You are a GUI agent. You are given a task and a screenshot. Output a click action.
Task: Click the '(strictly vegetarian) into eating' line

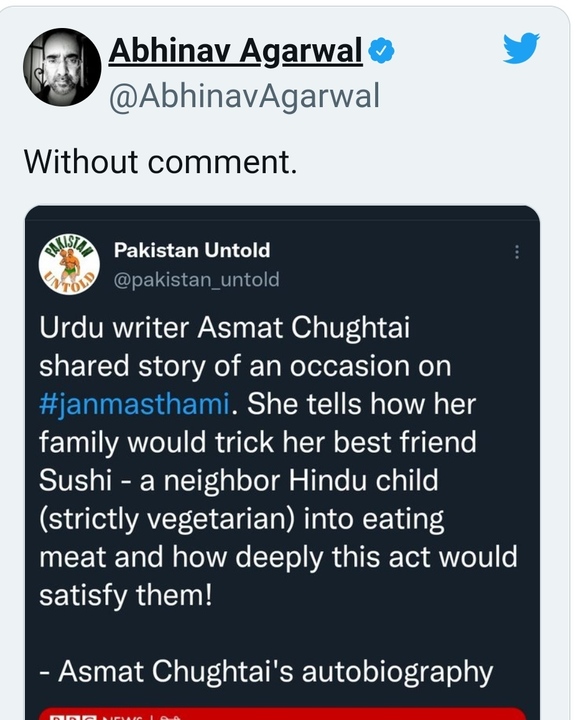tap(242, 519)
